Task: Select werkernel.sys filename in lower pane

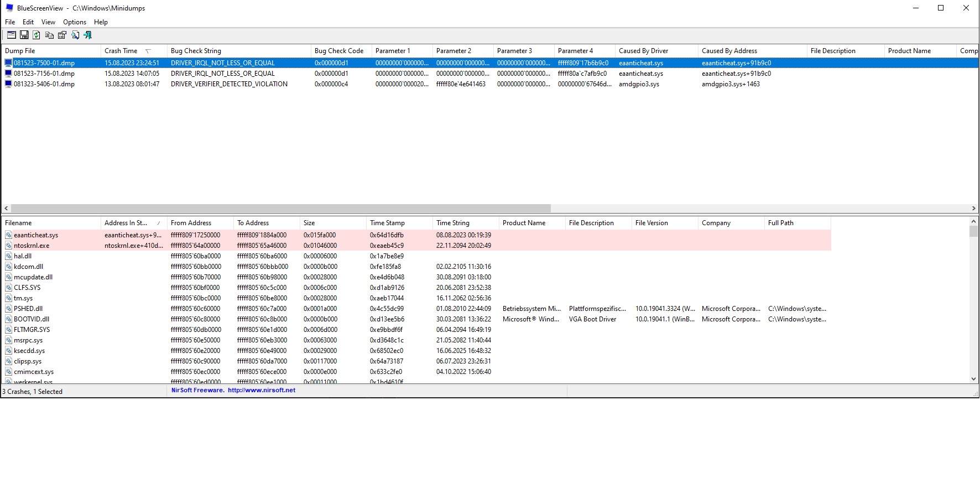Action: tap(33, 382)
